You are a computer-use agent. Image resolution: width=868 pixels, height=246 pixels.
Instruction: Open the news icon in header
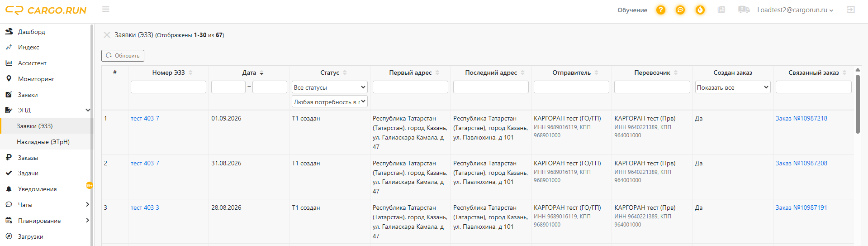coord(721,10)
